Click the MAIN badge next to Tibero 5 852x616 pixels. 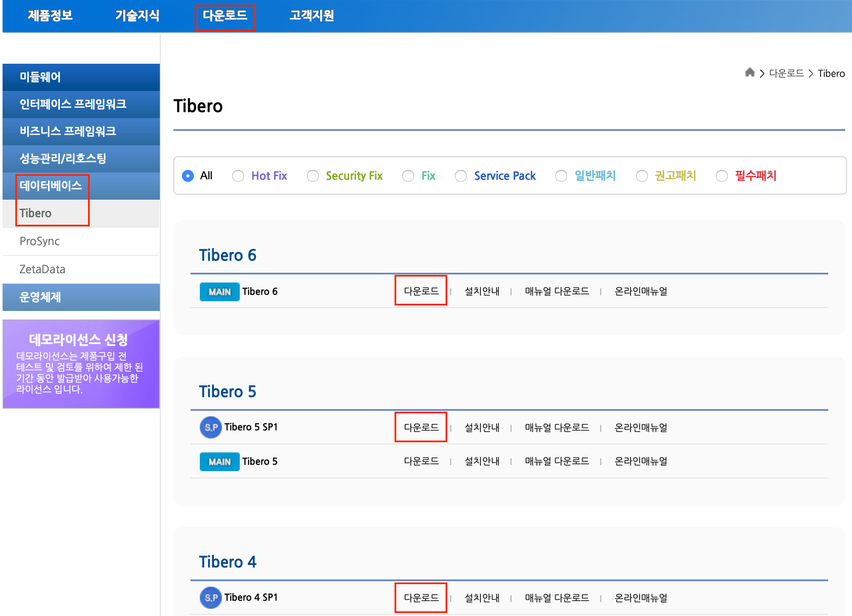click(219, 462)
